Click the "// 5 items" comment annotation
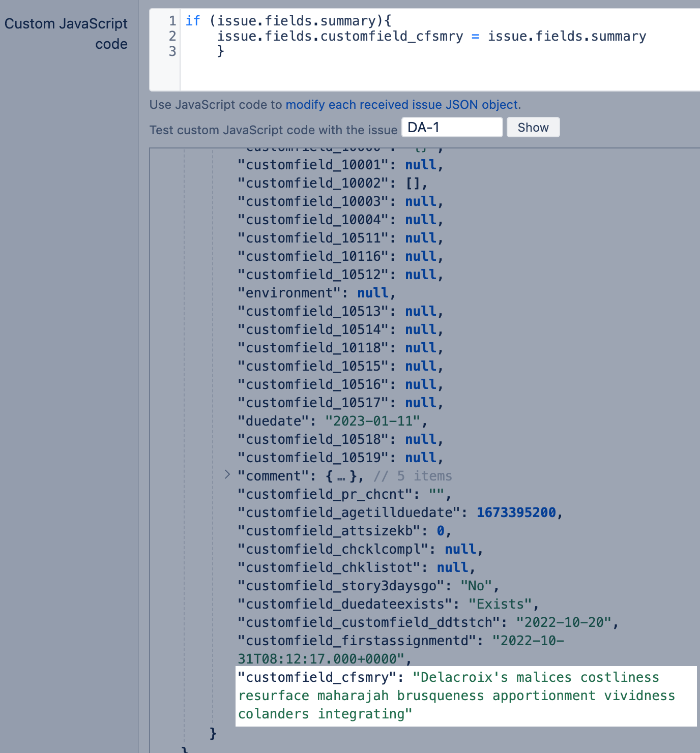Image resolution: width=700 pixels, height=753 pixels. click(x=413, y=476)
